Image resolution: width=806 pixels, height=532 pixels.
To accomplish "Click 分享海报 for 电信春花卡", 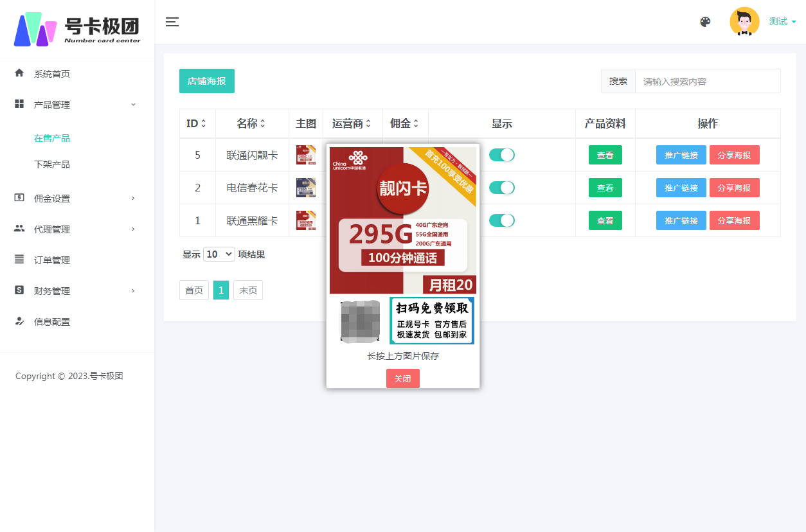I will click(735, 188).
